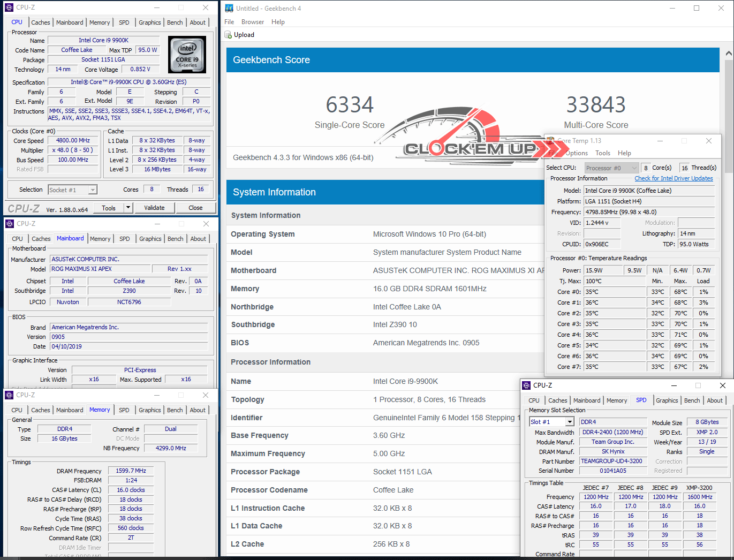Open the Tools dropdown arrow in CPU-Z
Image resolution: width=734 pixels, height=560 pixels.
(x=128, y=208)
